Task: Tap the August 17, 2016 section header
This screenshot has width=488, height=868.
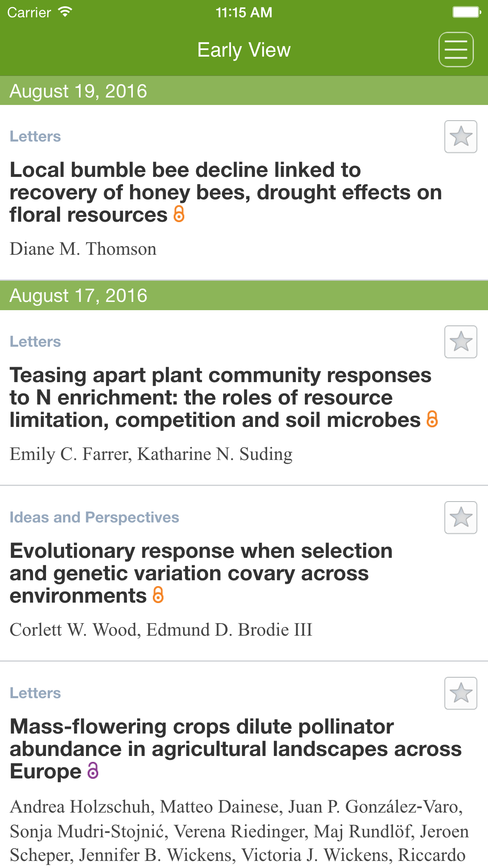Action: 78,296
